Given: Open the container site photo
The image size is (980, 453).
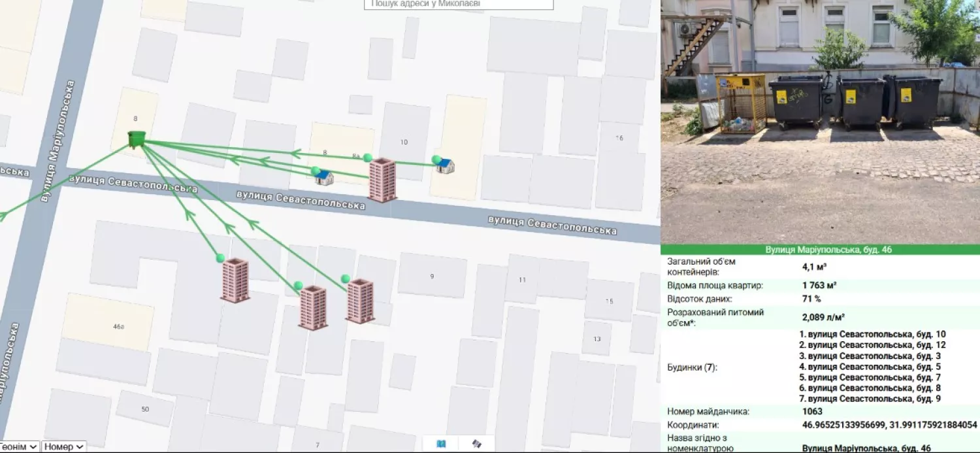Looking at the screenshot, I should click(821, 122).
